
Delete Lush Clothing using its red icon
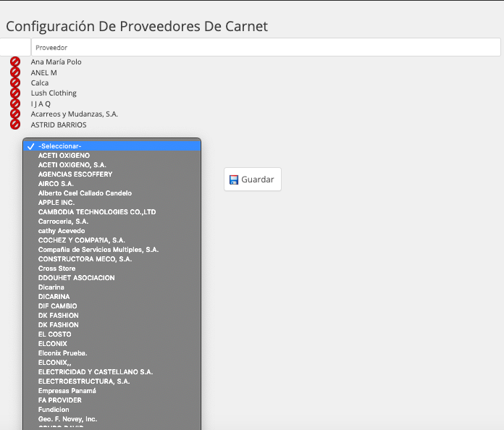[15, 93]
